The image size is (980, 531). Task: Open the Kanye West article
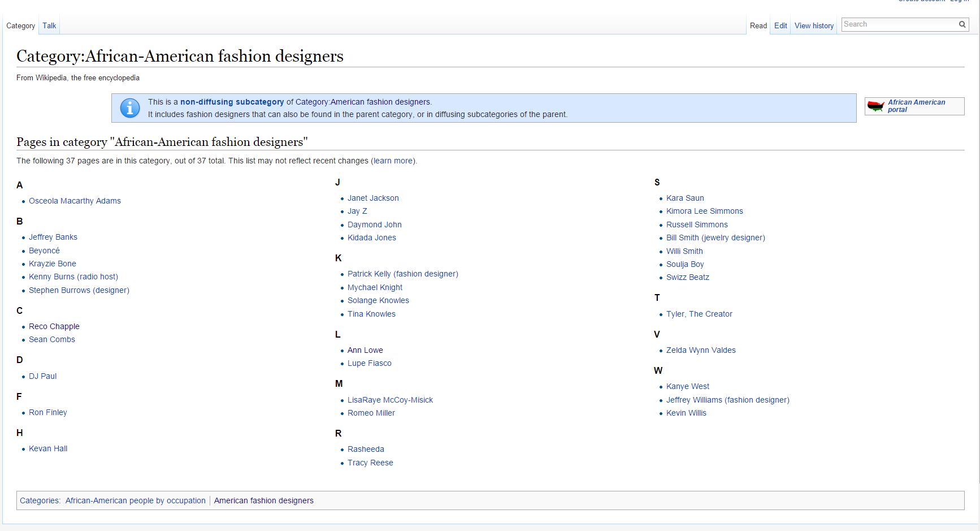click(x=688, y=386)
